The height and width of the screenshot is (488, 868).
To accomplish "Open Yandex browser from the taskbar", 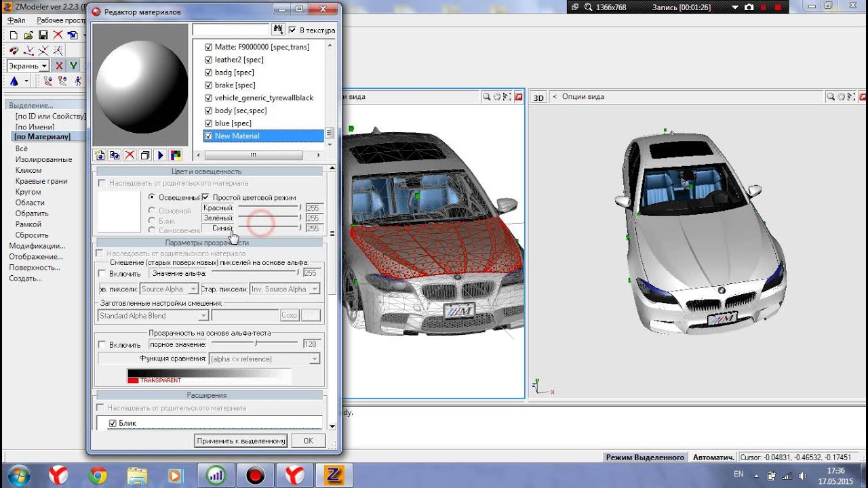I will point(58,475).
